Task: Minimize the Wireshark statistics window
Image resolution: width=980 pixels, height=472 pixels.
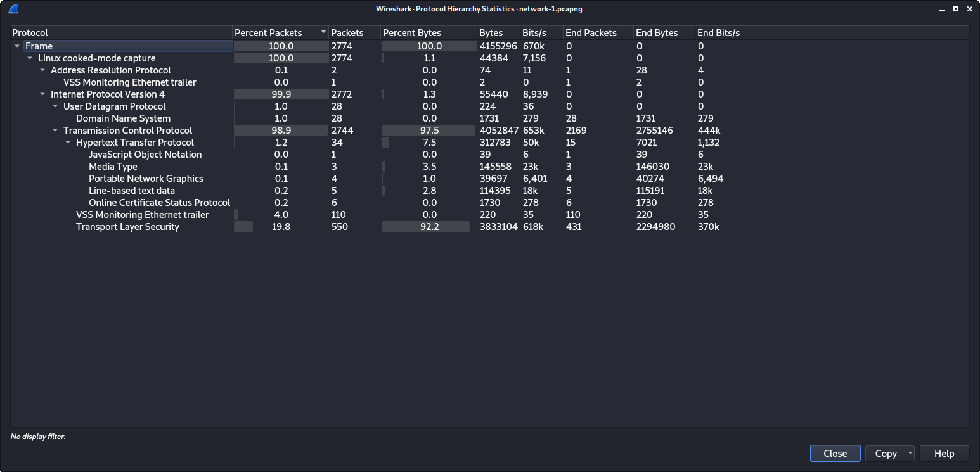Action: click(943, 9)
